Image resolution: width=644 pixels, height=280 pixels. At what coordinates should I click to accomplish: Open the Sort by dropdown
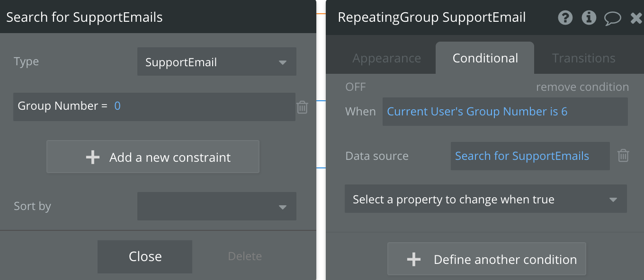[216, 206]
